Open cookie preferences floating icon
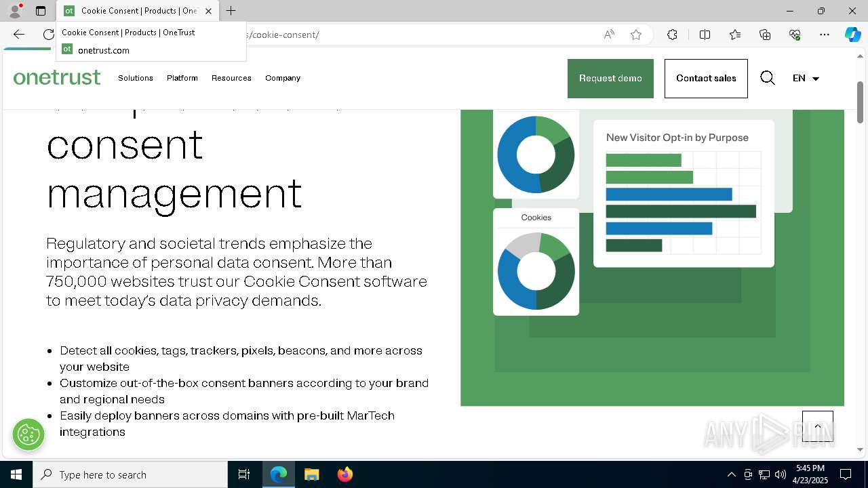This screenshot has height=488, width=868. 28,434
